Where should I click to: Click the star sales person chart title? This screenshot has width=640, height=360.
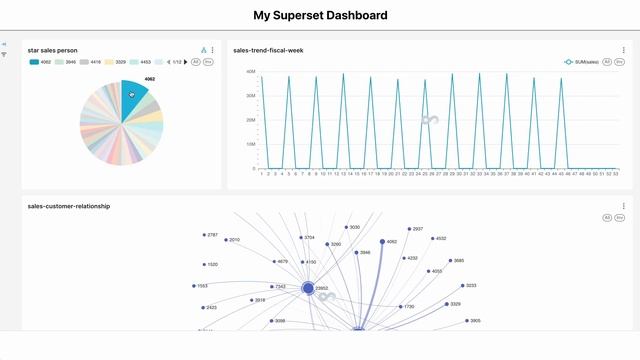(x=53, y=50)
